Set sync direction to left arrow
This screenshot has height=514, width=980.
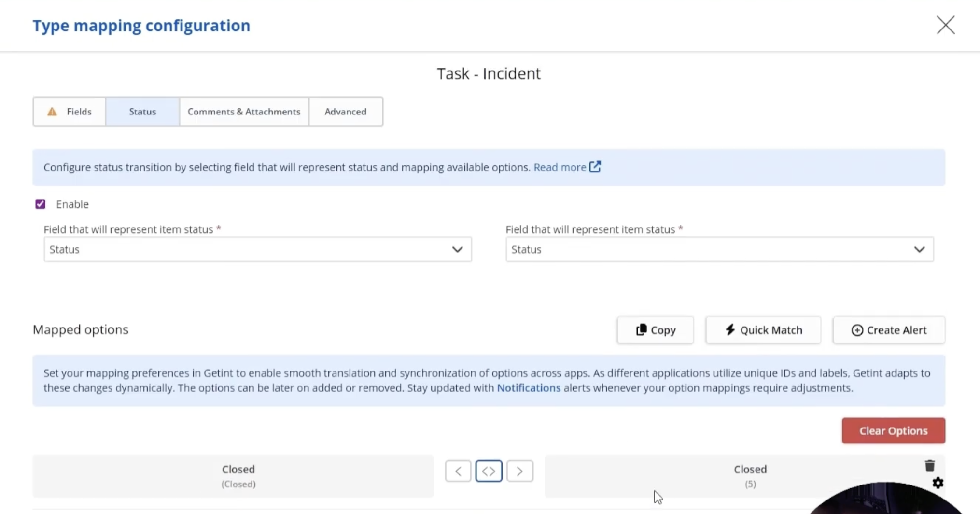click(x=458, y=471)
